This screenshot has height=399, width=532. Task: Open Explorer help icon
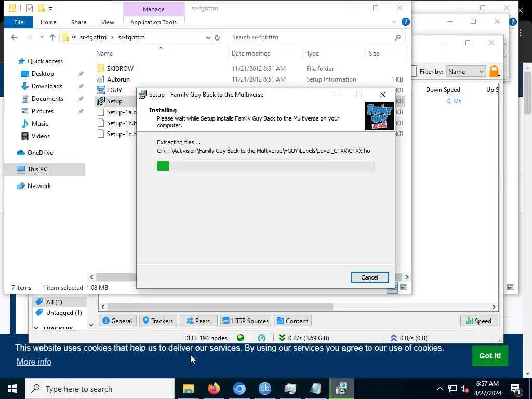point(405,22)
